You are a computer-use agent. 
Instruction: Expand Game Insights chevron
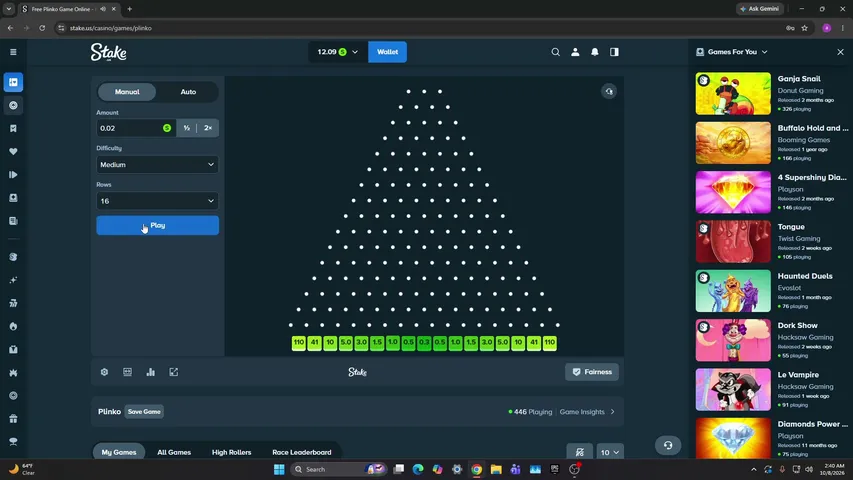(x=613, y=412)
